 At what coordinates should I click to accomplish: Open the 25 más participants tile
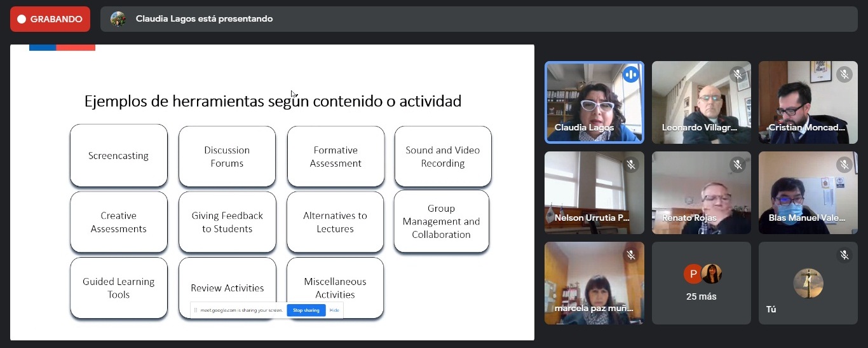702,283
